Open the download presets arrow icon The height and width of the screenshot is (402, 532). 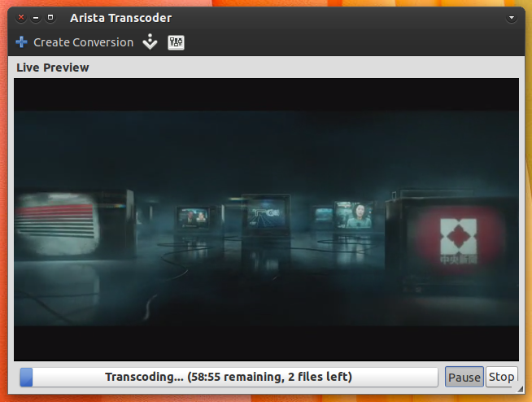tap(150, 42)
